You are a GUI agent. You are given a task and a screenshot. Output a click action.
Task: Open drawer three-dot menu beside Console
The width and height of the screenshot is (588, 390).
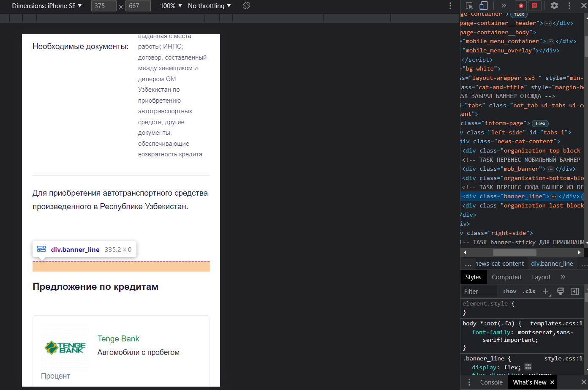469,382
